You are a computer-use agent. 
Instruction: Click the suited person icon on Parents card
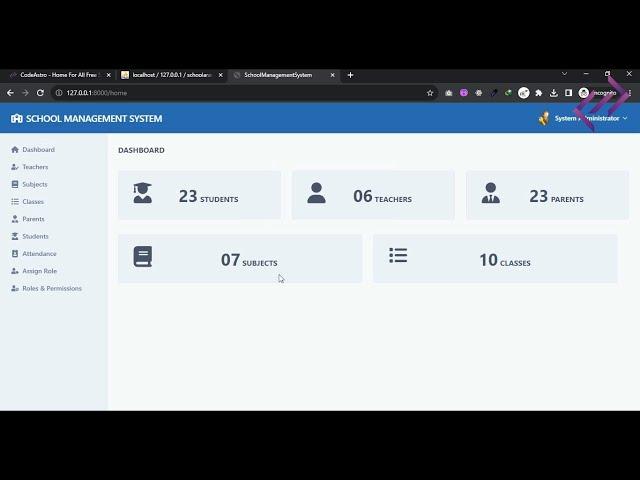[x=490, y=194]
